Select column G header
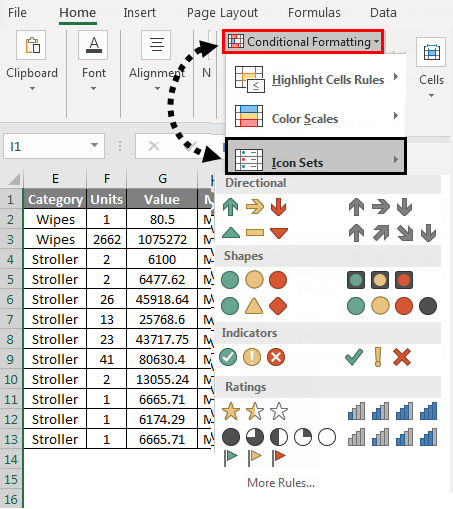 162,179
